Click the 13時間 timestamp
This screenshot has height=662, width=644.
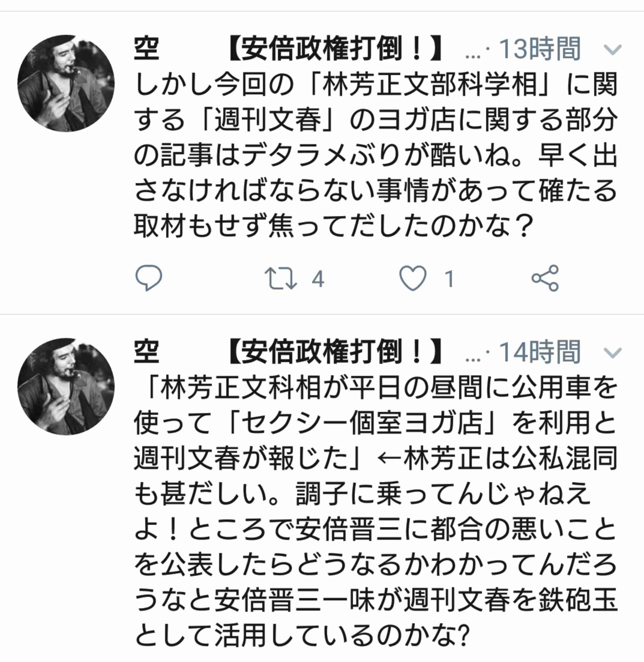coord(540,49)
